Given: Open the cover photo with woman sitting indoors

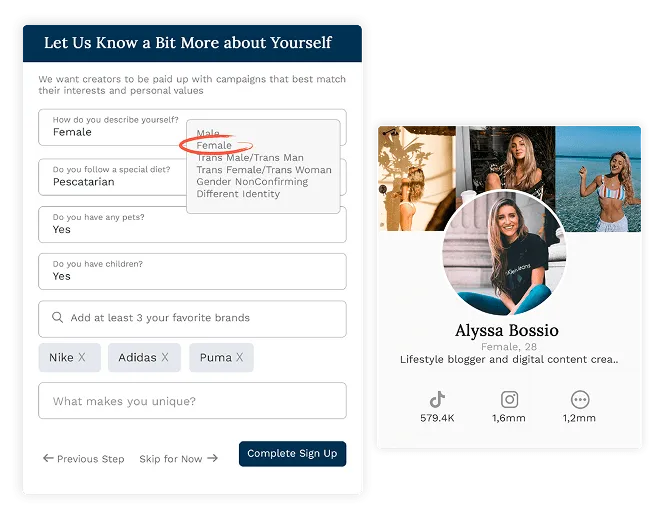Looking at the screenshot, I should (506, 158).
